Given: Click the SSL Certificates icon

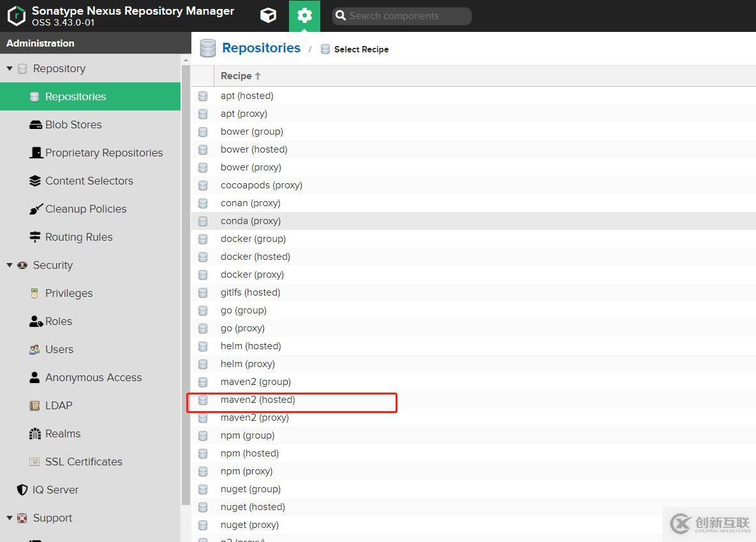Looking at the screenshot, I should coord(34,462).
